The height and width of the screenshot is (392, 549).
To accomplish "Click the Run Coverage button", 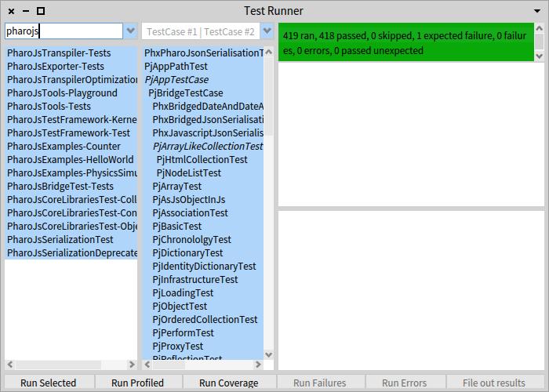I will pos(228,383).
